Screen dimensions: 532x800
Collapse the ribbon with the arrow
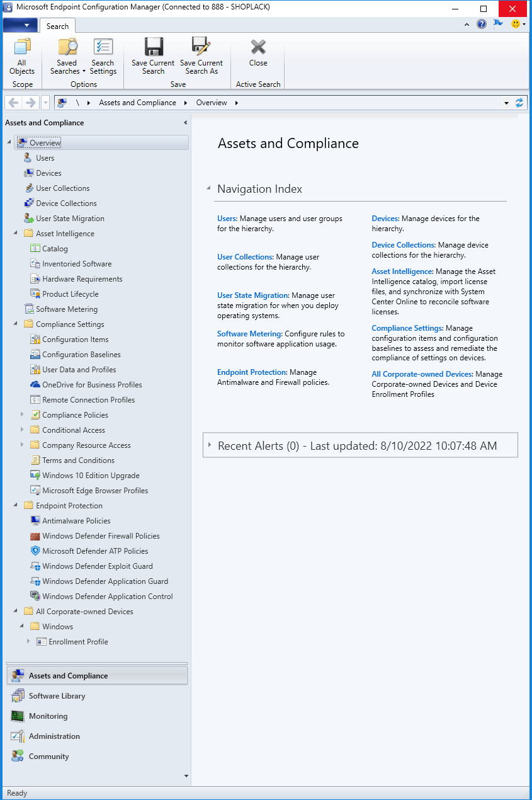467,25
